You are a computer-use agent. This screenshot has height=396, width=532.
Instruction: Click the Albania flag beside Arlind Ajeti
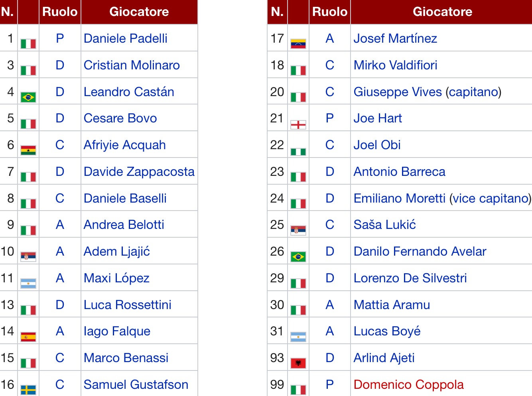298,363
